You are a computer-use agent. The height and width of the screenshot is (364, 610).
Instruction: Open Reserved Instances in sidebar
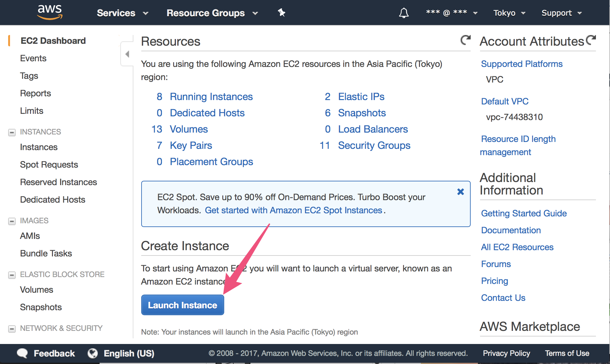59,182
